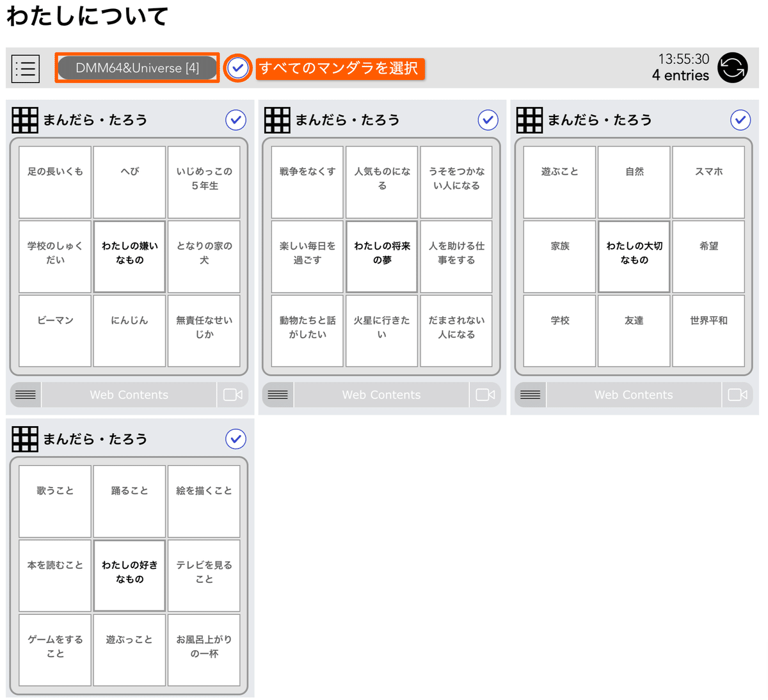The image size is (768, 700).
Task: Click the だまされない人になる cell
Action: (x=456, y=331)
